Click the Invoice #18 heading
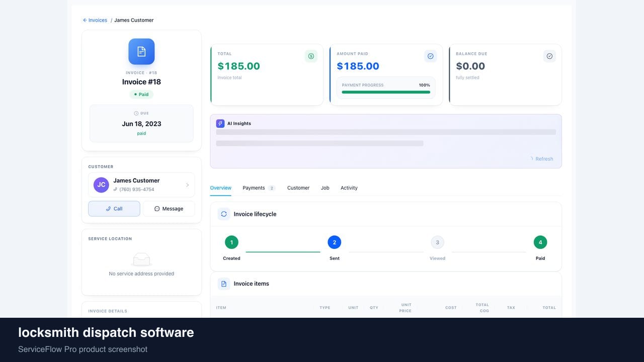Image resolution: width=644 pixels, height=362 pixels. click(141, 82)
